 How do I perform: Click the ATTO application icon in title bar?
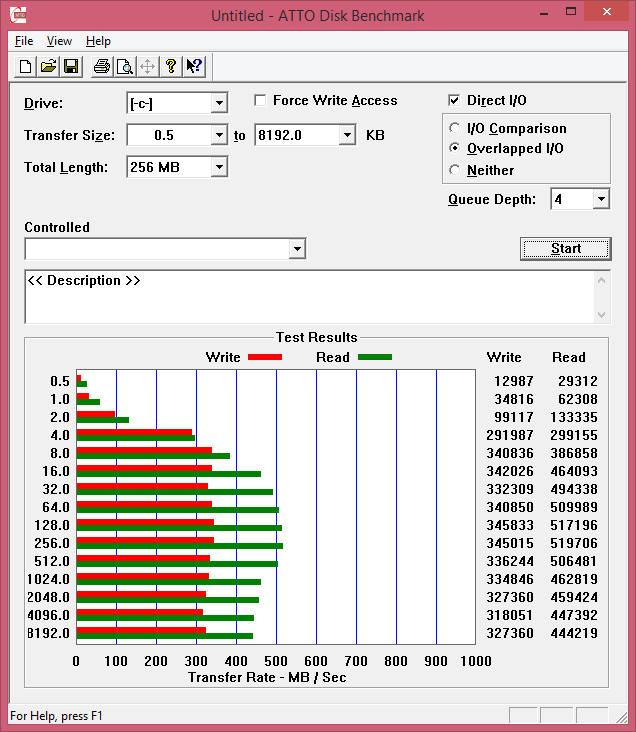pyautogui.click(x=18, y=15)
